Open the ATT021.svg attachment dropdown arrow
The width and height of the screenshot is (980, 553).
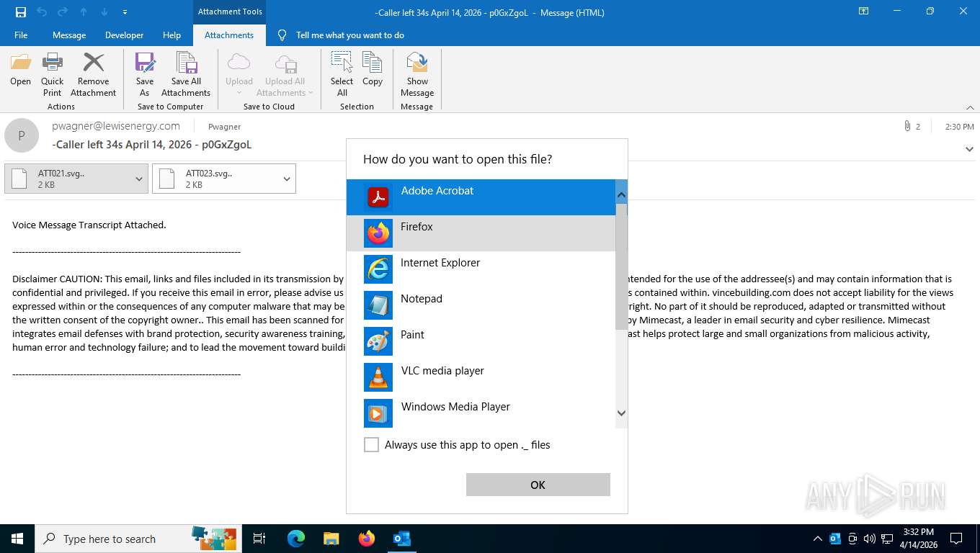139,179
